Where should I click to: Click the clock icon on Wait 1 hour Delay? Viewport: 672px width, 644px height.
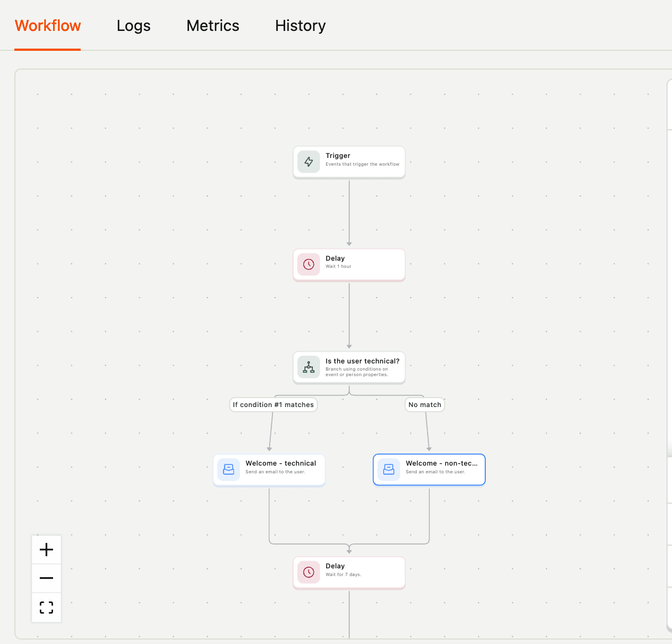pos(308,264)
